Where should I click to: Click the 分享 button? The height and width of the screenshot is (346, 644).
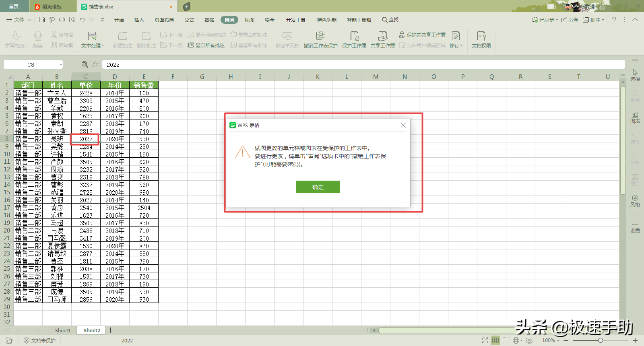570,20
